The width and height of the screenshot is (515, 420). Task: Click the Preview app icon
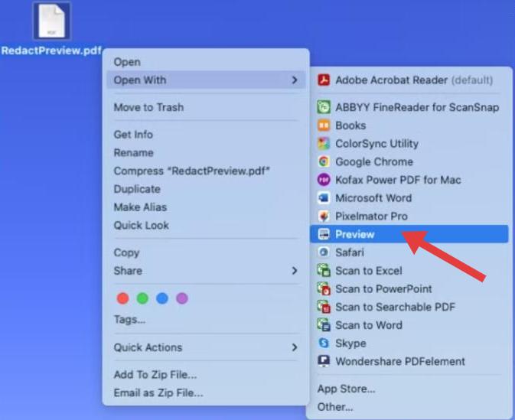324,234
